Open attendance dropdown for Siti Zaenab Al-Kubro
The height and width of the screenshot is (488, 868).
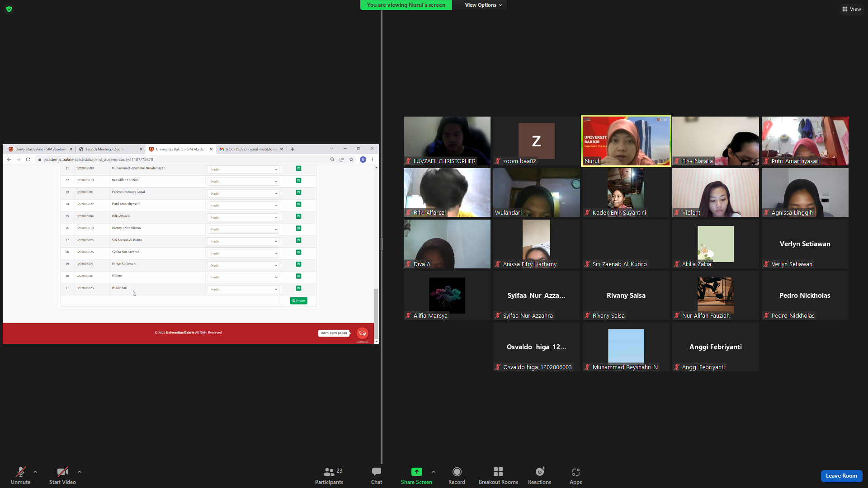(x=244, y=241)
